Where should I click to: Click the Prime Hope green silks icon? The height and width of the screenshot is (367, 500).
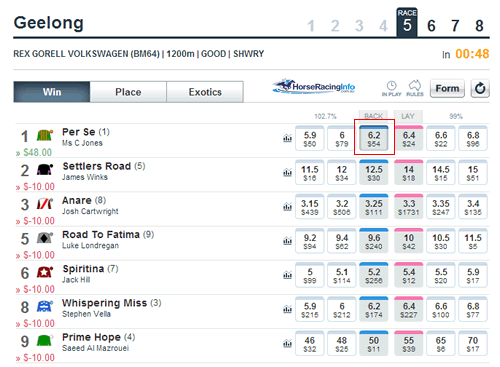click(45, 341)
